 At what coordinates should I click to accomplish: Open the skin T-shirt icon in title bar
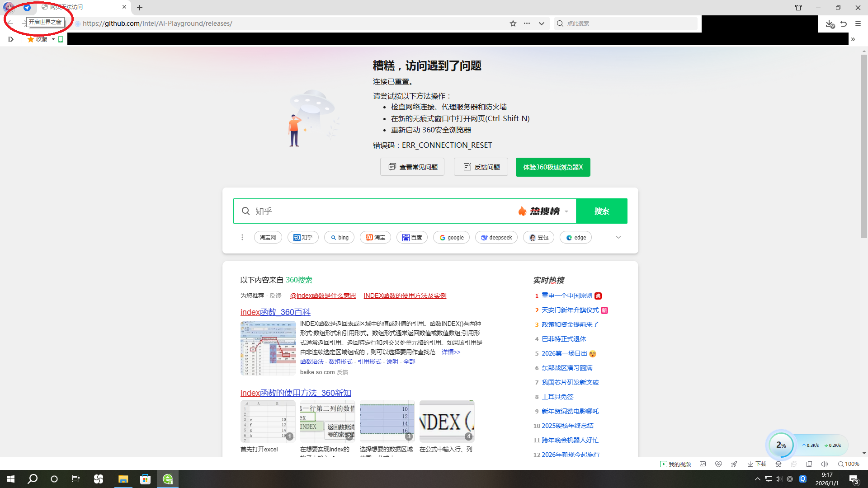[798, 8]
